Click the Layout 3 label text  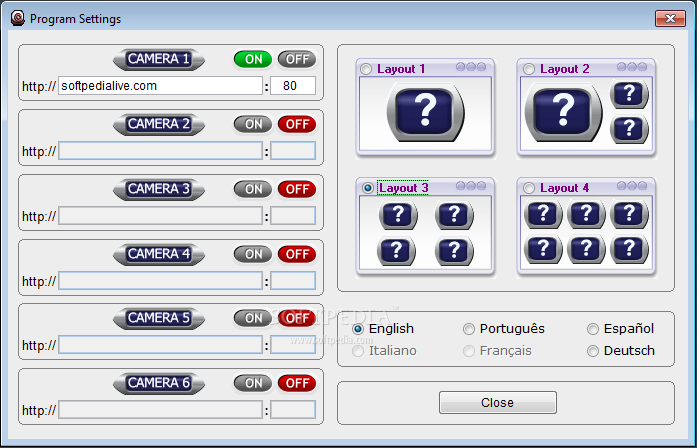[x=404, y=188]
